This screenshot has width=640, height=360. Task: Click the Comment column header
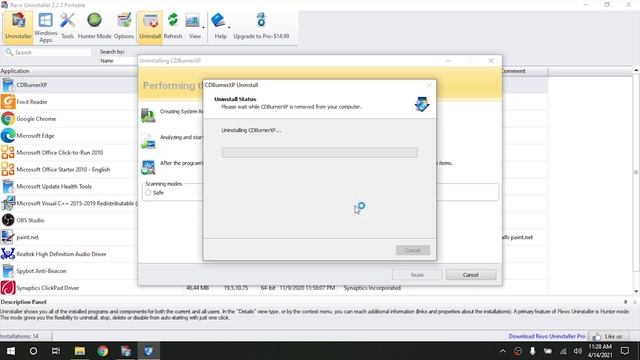[x=524, y=71]
